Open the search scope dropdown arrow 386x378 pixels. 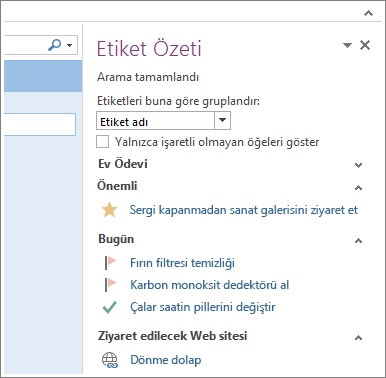tap(70, 45)
